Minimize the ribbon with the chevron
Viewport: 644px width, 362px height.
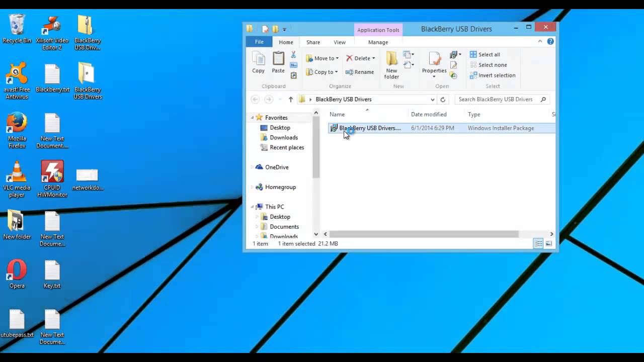pyautogui.click(x=540, y=42)
